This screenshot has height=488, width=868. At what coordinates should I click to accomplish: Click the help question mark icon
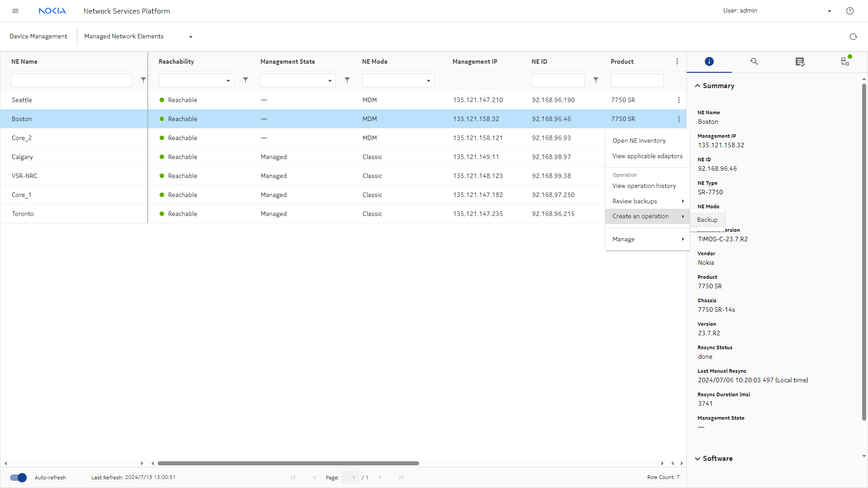(x=850, y=11)
